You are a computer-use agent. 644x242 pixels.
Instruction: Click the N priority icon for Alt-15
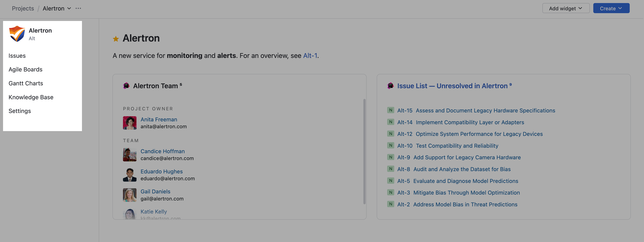(x=391, y=110)
